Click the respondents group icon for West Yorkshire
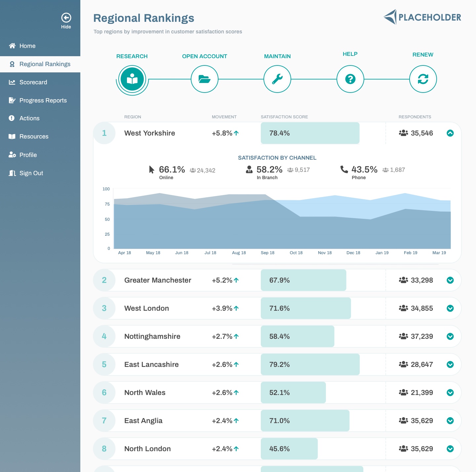 pyautogui.click(x=404, y=133)
